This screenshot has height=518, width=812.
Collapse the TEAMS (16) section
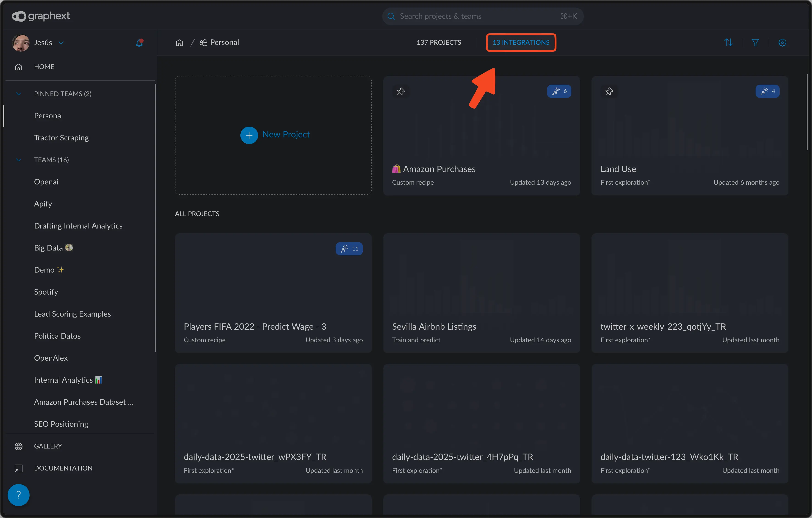19,159
